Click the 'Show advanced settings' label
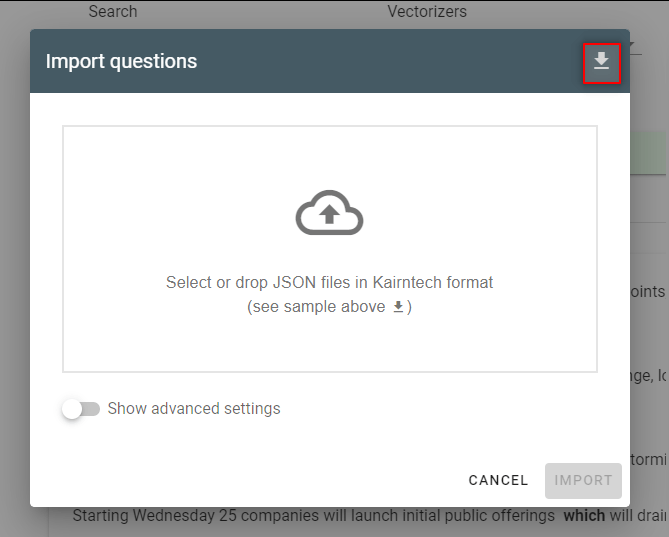This screenshot has height=537, width=669. (x=194, y=409)
